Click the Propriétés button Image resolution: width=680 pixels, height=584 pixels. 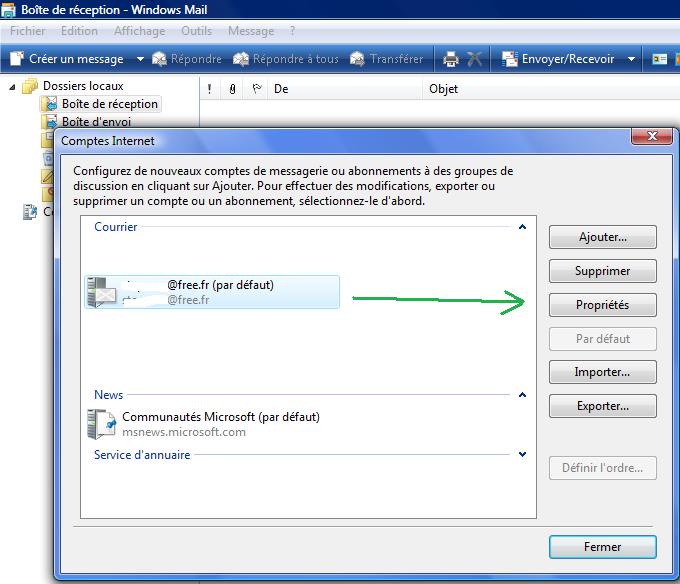pyautogui.click(x=602, y=304)
